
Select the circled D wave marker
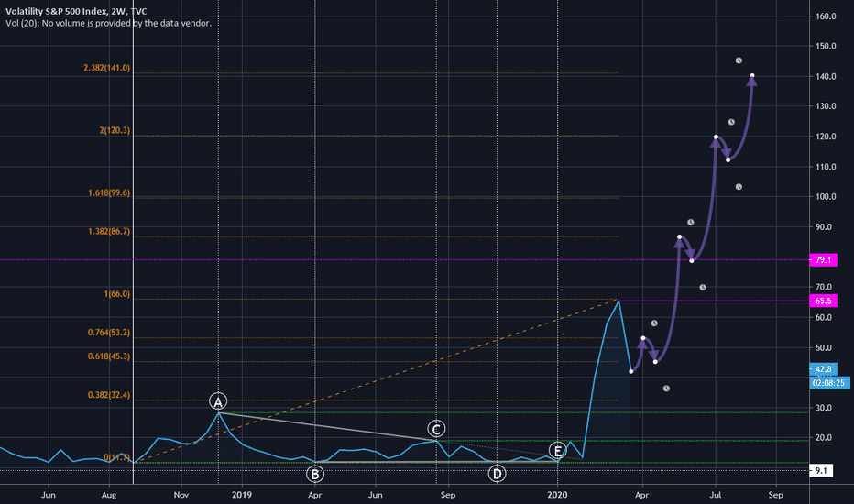tap(497, 474)
